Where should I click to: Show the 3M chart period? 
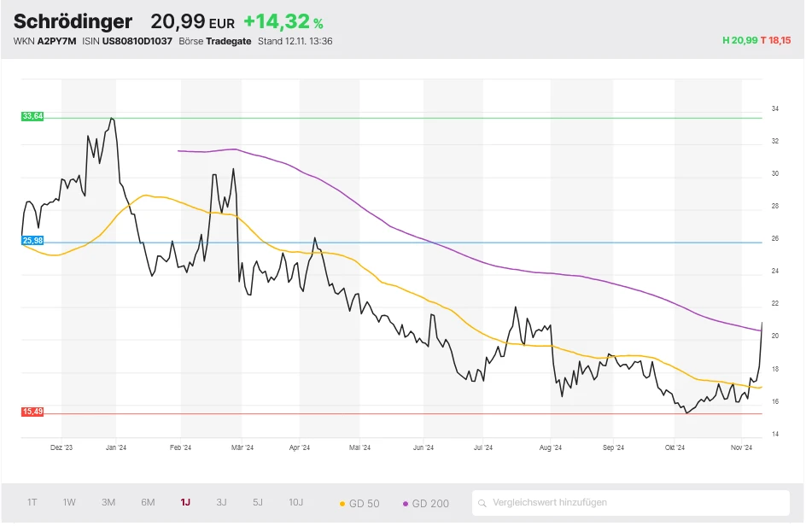point(108,502)
